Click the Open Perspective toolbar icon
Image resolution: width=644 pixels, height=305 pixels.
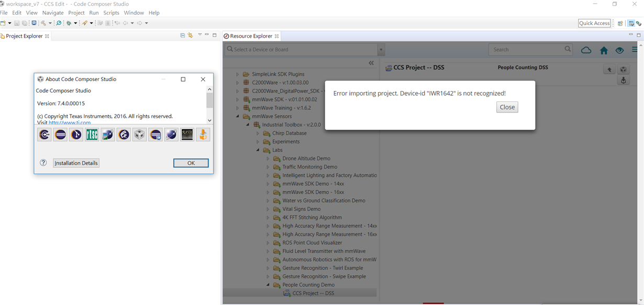(620, 24)
